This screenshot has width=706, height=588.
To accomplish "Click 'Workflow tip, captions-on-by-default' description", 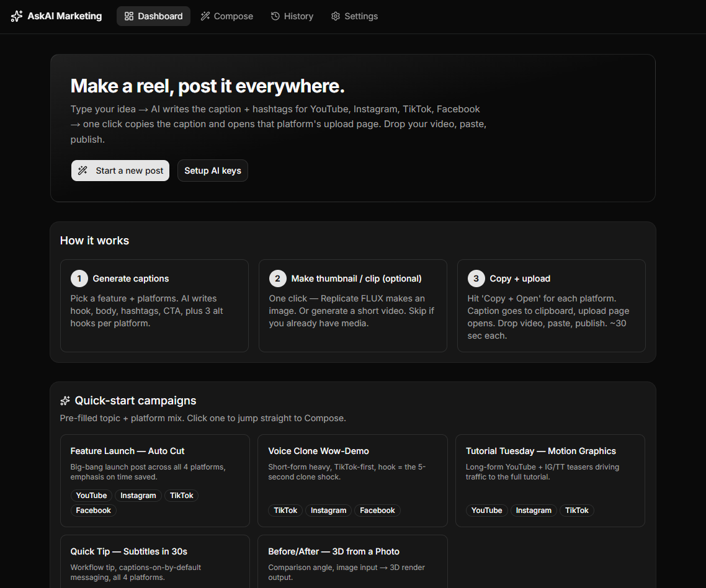I will pyautogui.click(x=135, y=572).
